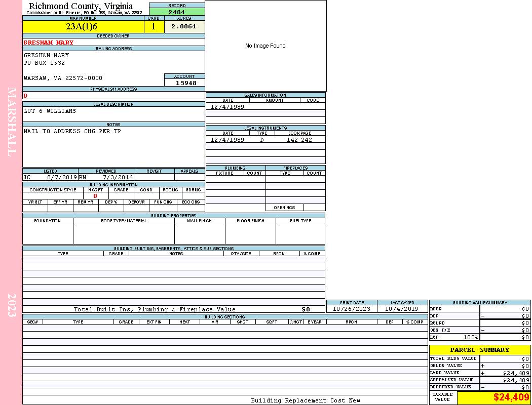
Task: Click the No Image Found placeholder
Action: (x=265, y=46)
